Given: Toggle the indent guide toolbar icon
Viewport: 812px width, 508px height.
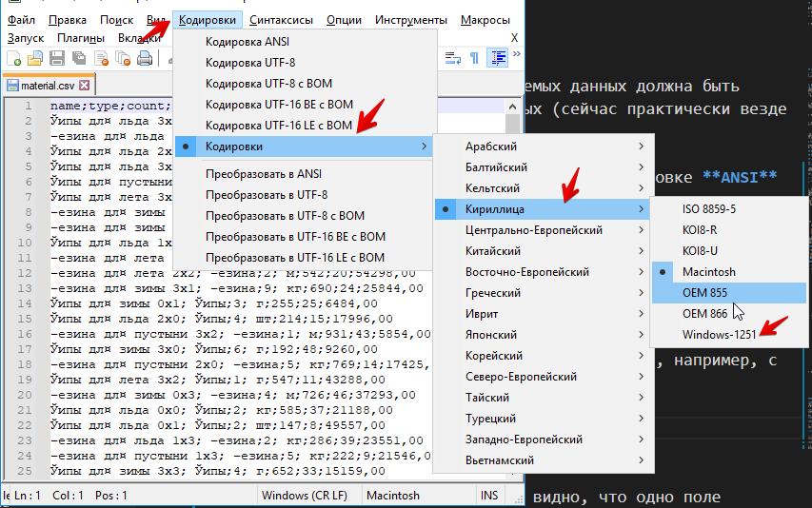Looking at the screenshot, I should click(496, 59).
